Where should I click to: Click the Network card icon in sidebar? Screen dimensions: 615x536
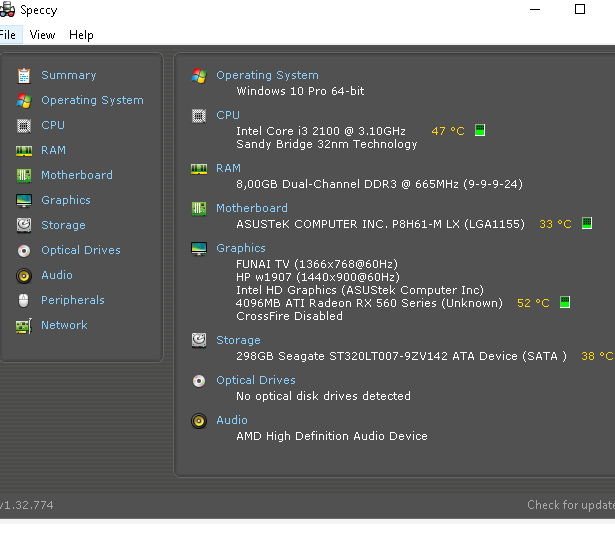pos(24,326)
